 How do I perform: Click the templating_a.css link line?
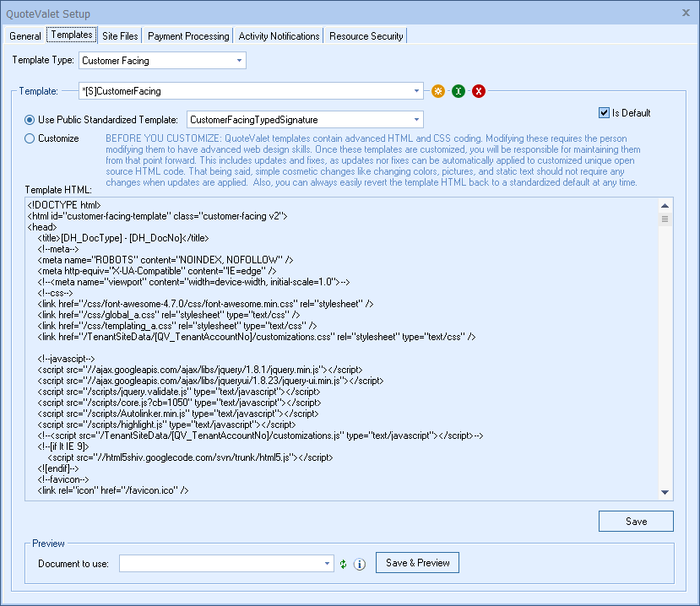point(177,326)
